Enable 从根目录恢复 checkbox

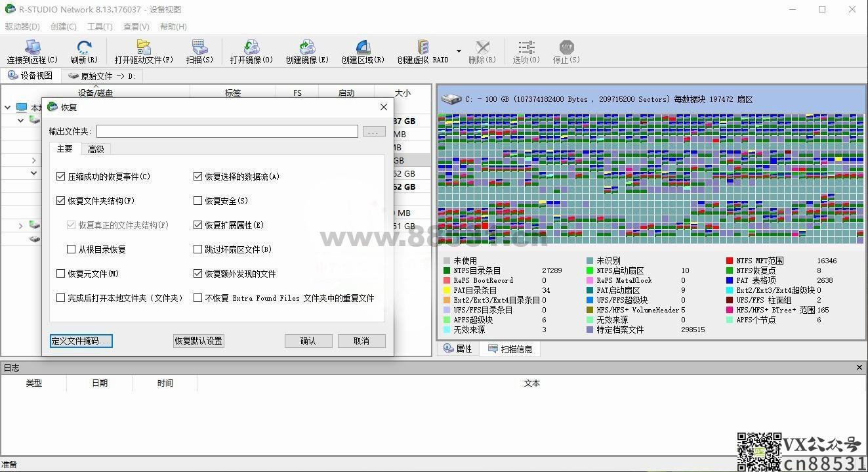coord(72,249)
